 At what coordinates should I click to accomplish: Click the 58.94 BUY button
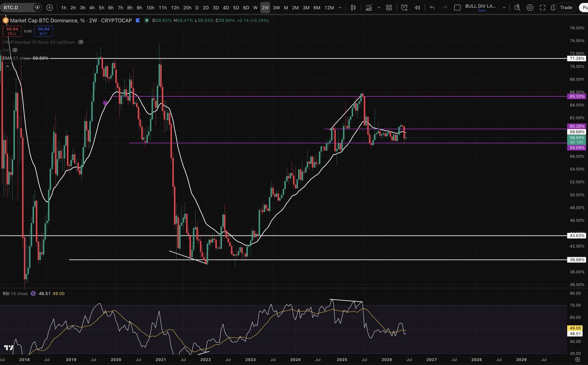click(x=43, y=31)
